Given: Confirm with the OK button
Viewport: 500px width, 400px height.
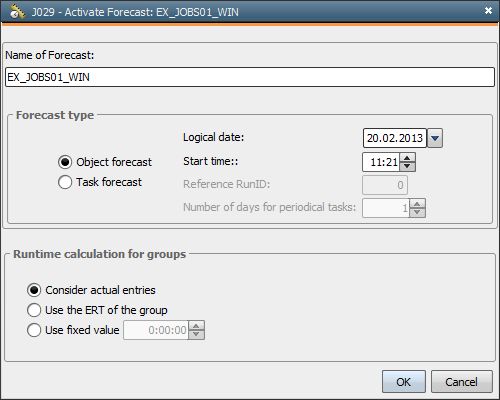Looking at the screenshot, I should (404, 382).
